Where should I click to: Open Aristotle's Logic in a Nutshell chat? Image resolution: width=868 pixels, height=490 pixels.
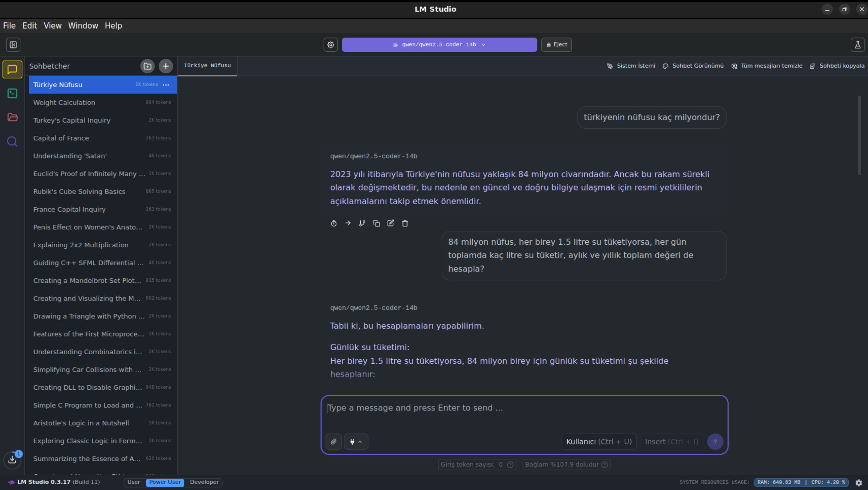pyautogui.click(x=102, y=423)
